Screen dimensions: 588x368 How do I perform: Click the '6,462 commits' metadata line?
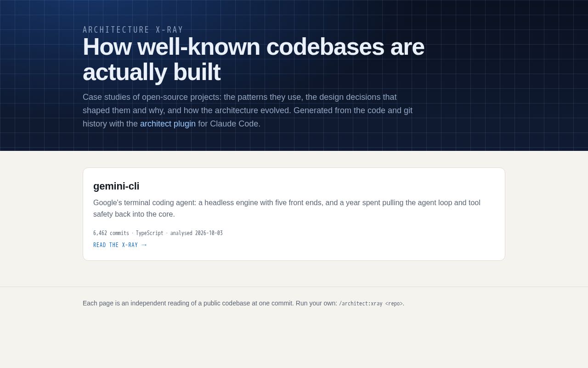point(158,233)
